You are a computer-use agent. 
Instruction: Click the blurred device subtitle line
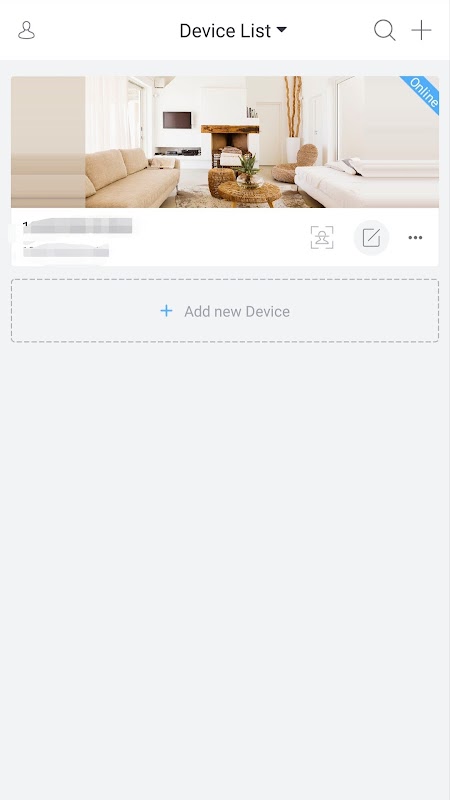point(66,250)
